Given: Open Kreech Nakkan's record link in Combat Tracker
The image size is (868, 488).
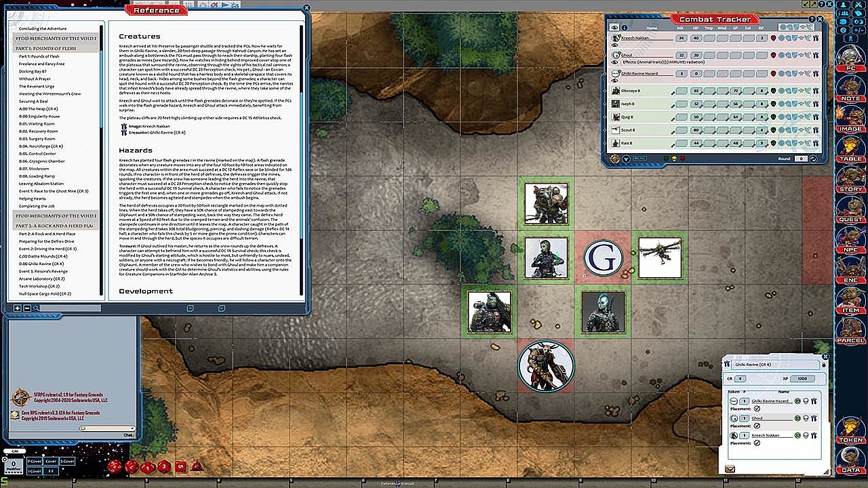Looking at the screenshot, I should [x=816, y=38].
